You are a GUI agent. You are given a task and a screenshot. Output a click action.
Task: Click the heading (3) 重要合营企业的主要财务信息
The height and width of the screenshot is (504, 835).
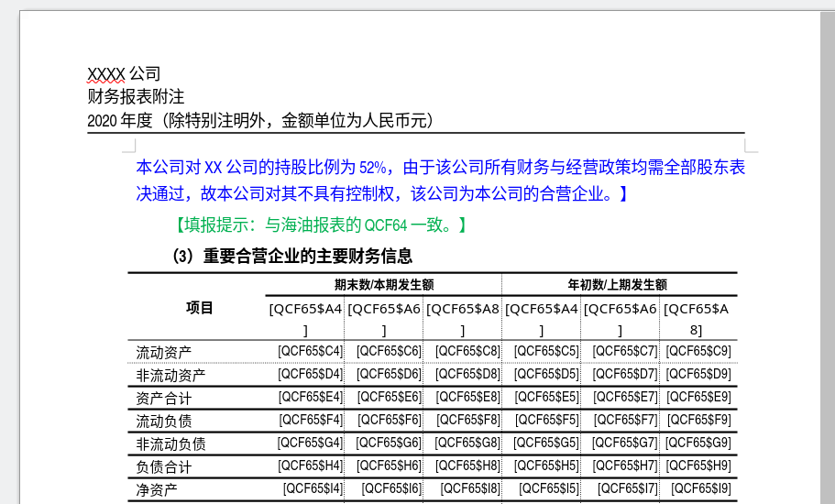point(292,257)
